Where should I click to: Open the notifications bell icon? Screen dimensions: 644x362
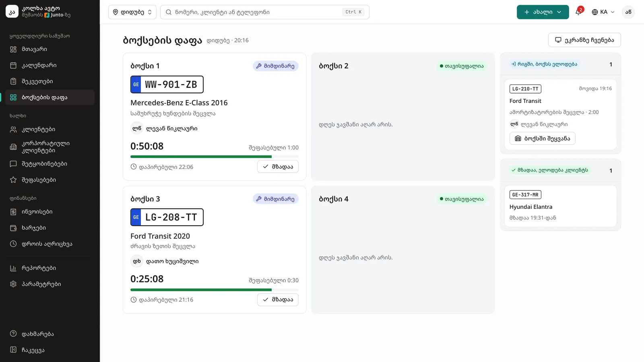[578, 12]
